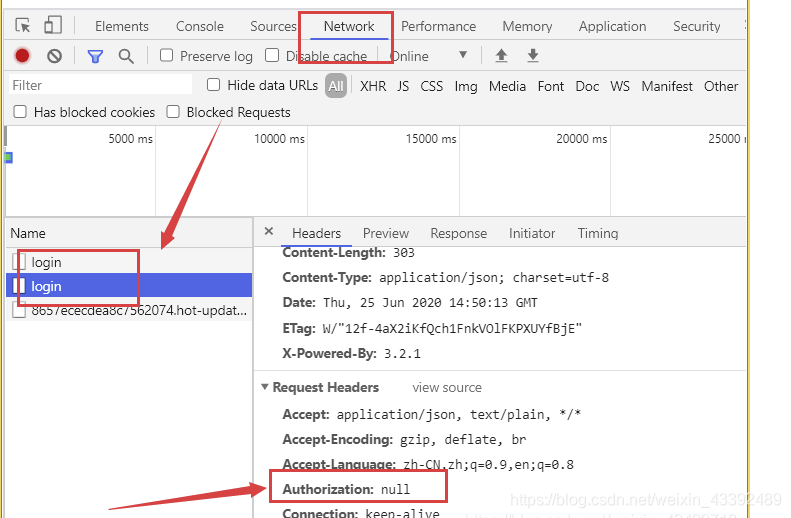This screenshot has height=518, width=791.
Task: Select the hot-update request row
Action: [129, 310]
